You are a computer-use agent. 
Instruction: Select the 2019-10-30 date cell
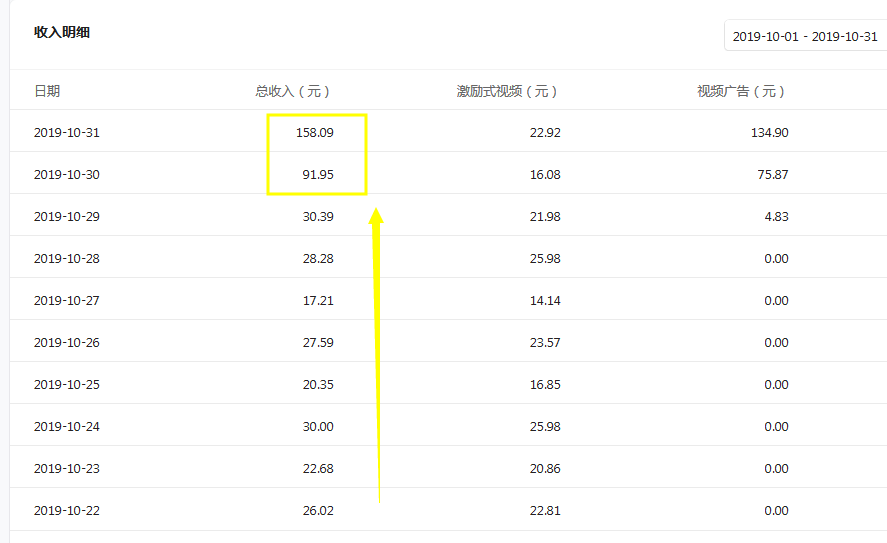pyautogui.click(x=67, y=175)
